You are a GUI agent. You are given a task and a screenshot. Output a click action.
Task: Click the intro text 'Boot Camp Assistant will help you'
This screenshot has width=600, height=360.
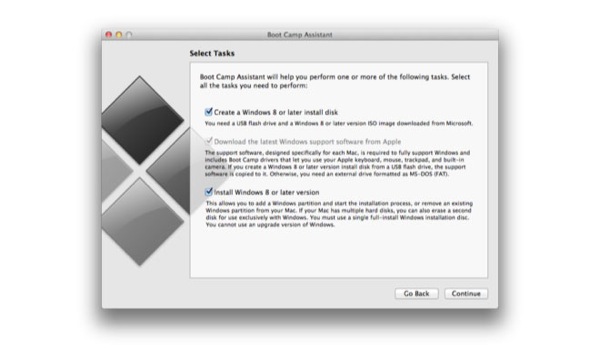[335, 81]
